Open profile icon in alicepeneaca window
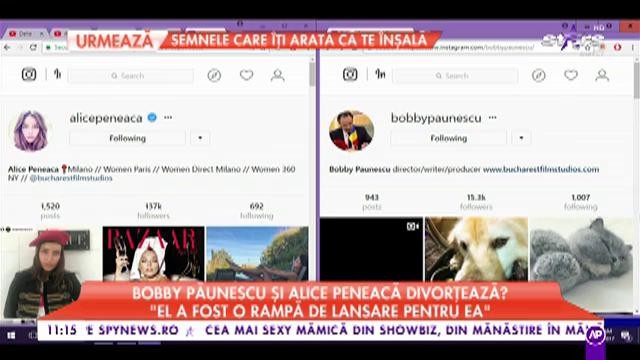 [x=278, y=76]
